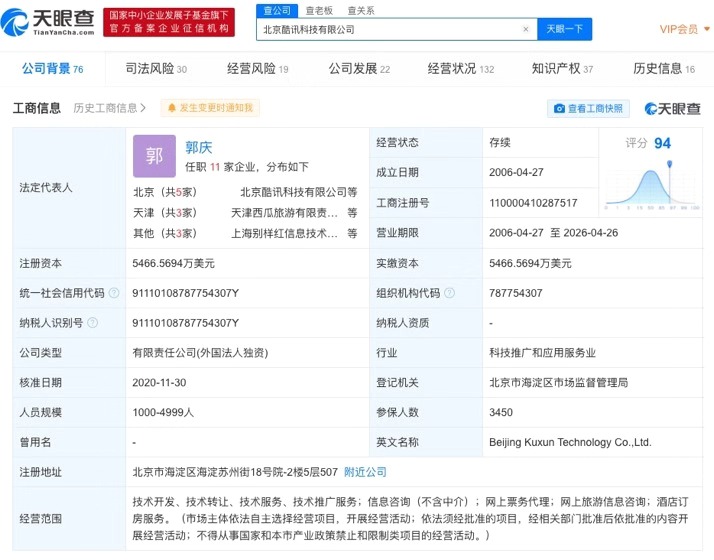Select the 查公司 search tab

tap(277, 10)
